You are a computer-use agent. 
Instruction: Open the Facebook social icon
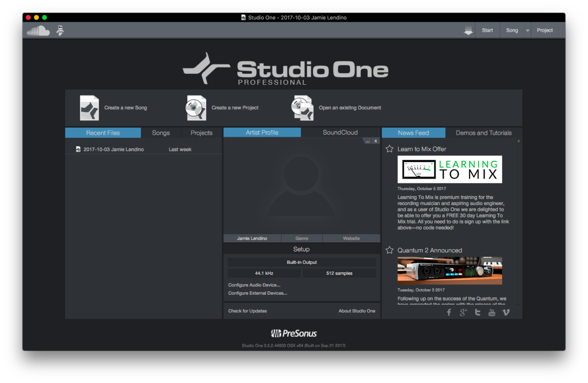[x=448, y=312]
